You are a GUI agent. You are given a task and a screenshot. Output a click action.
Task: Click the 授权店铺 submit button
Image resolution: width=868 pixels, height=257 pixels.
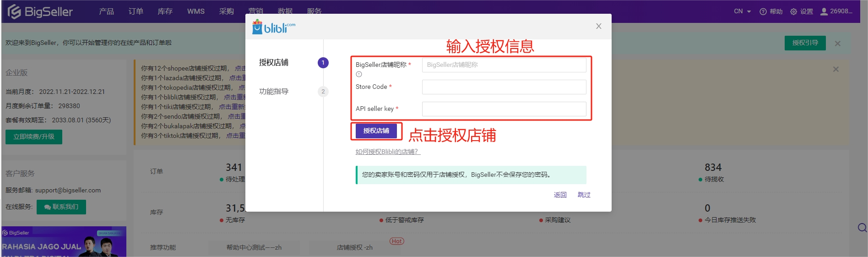[x=376, y=131]
